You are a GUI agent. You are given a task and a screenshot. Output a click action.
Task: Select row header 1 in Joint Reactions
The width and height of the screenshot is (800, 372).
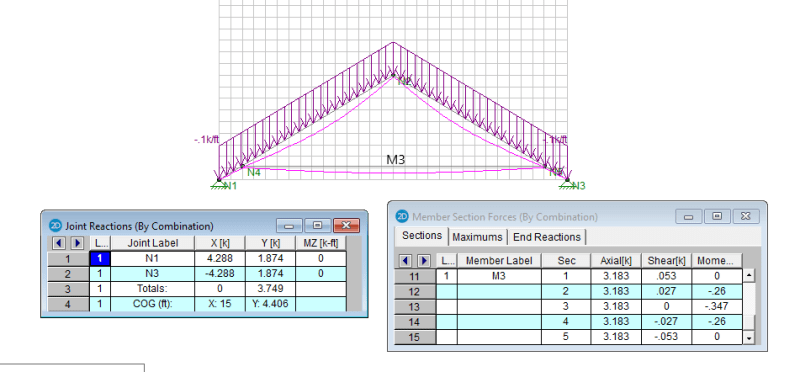[x=68, y=259]
